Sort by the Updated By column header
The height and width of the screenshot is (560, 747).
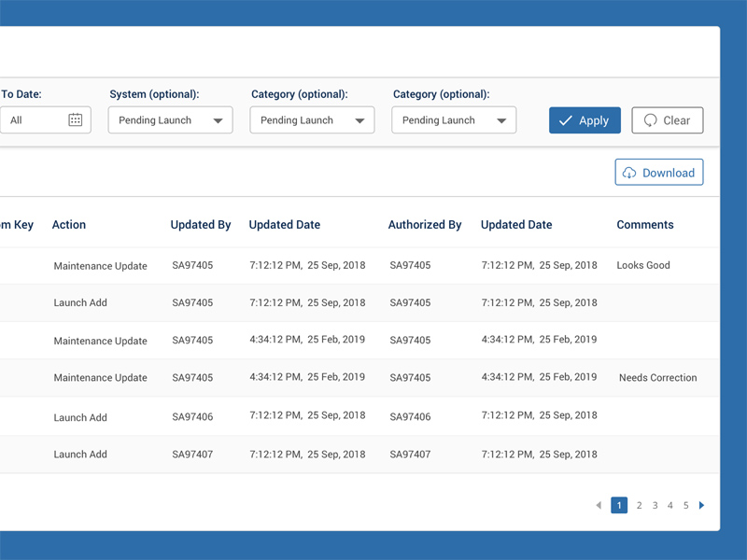point(201,225)
